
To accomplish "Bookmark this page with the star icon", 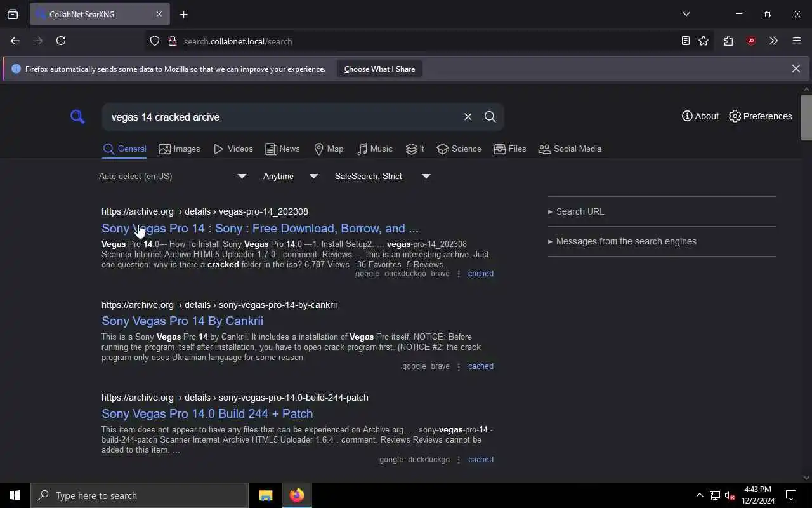I will tap(704, 41).
